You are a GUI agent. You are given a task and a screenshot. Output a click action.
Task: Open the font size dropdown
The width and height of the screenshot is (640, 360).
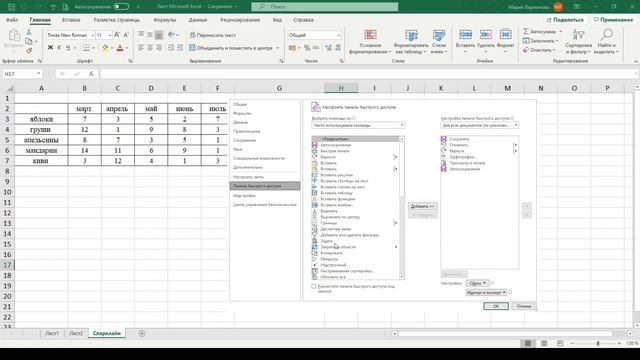click(x=110, y=36)
